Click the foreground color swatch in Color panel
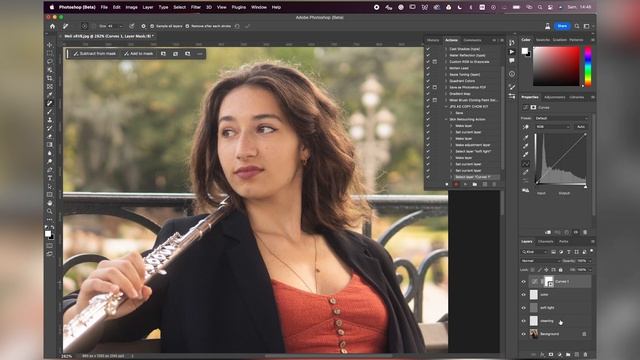Image resolution: width=640 pixels, height=360 pixels. (524, 51)
